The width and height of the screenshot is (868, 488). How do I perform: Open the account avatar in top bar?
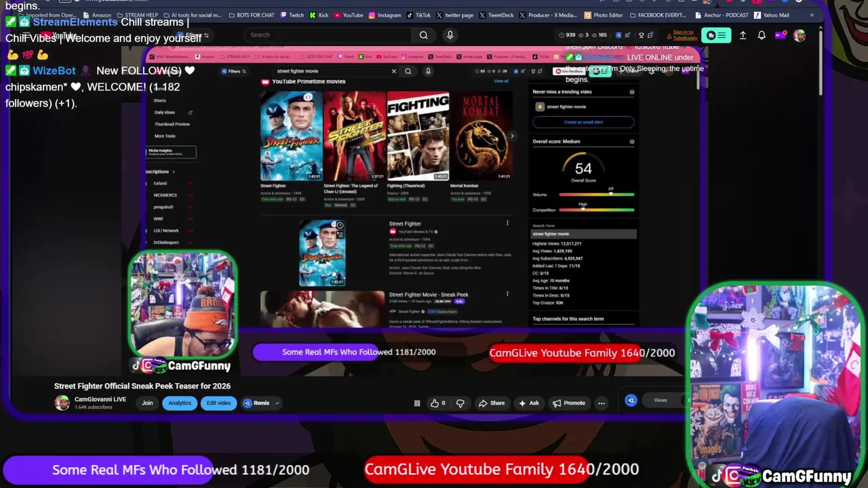[800, 35]
